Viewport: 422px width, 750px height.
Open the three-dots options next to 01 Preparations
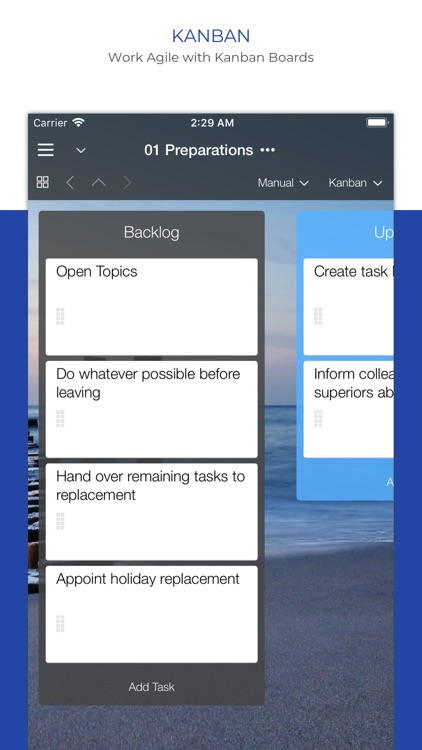pyautogui.click(x=267, y=150)
